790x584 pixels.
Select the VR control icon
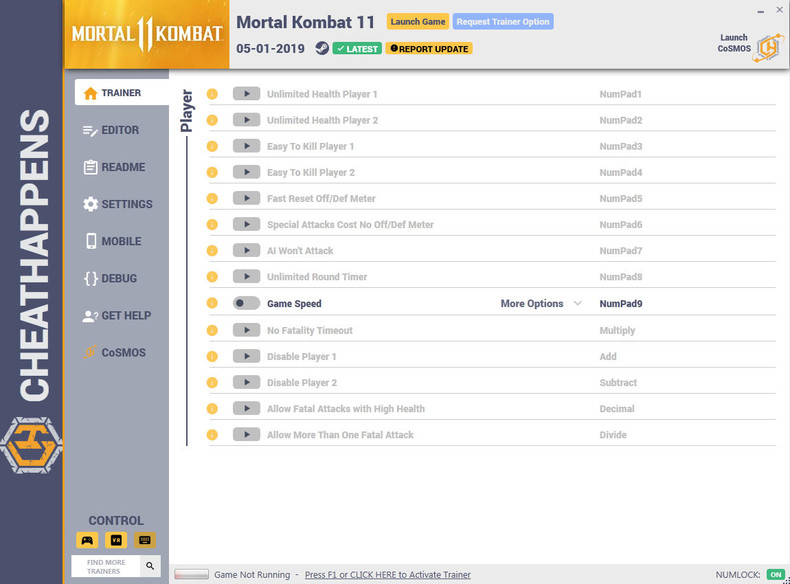click(116, 540)
